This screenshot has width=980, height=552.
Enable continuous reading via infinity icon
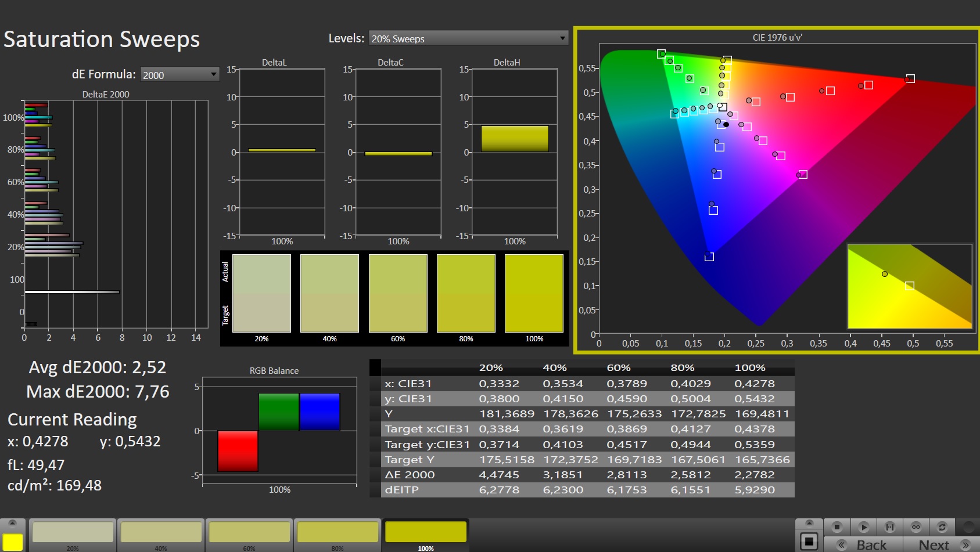click(x=916, y=527)
